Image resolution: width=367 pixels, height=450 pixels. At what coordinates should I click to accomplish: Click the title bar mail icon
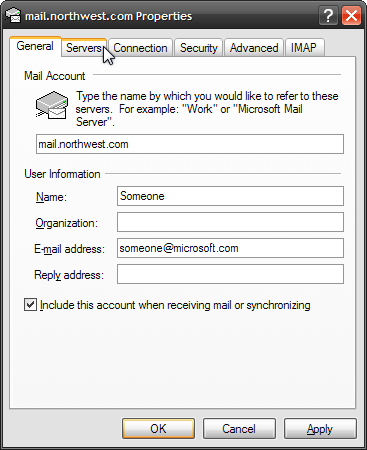pos(13,15)
